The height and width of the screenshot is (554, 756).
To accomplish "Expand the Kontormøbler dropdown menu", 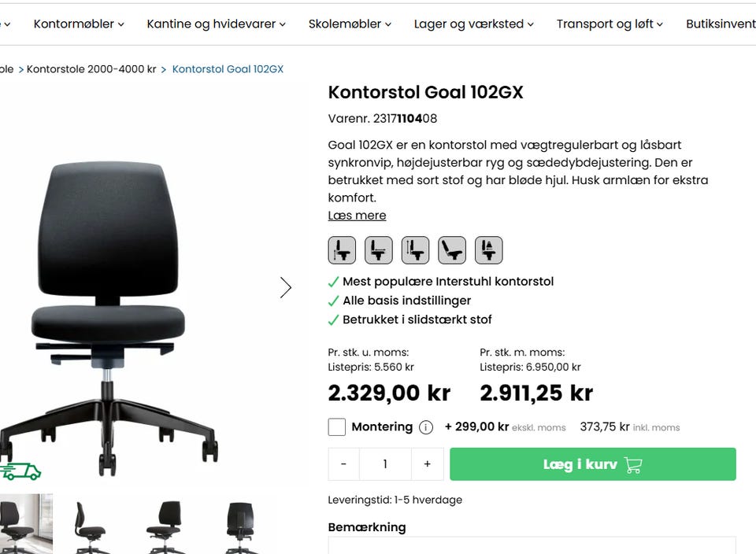I will (79, 24).
